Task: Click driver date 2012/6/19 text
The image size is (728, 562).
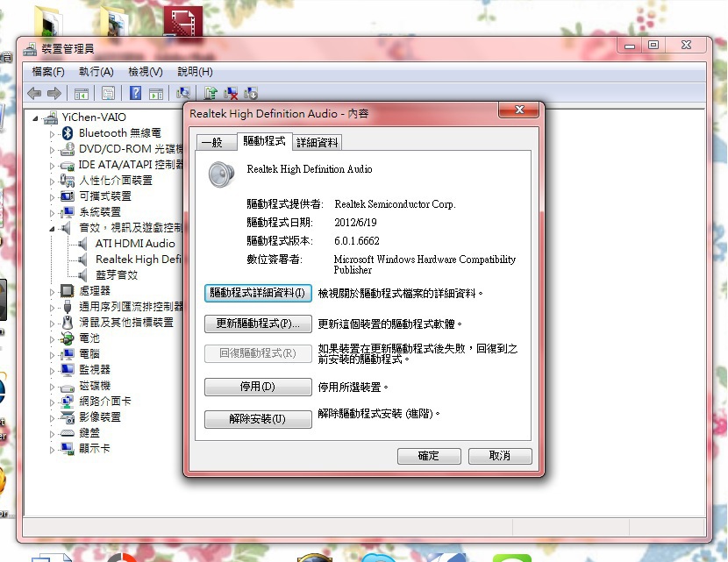Action: pos(355,223)
